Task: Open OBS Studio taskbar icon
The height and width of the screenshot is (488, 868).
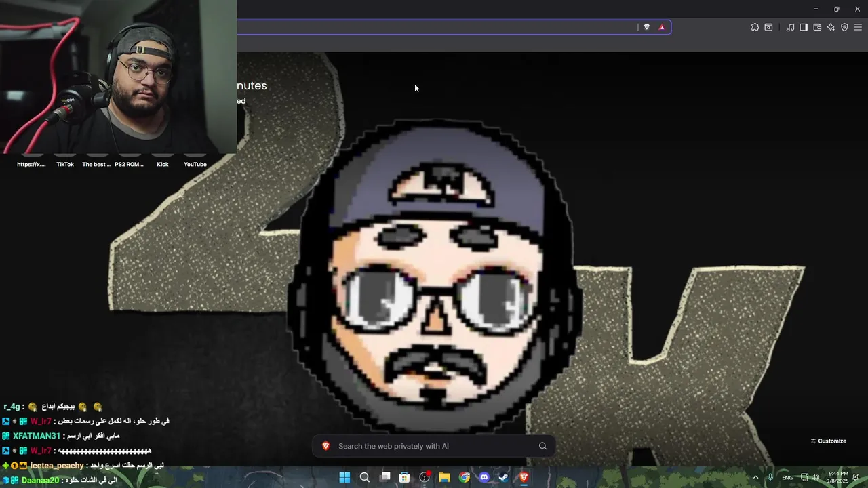Action: (x=425, y=477)
